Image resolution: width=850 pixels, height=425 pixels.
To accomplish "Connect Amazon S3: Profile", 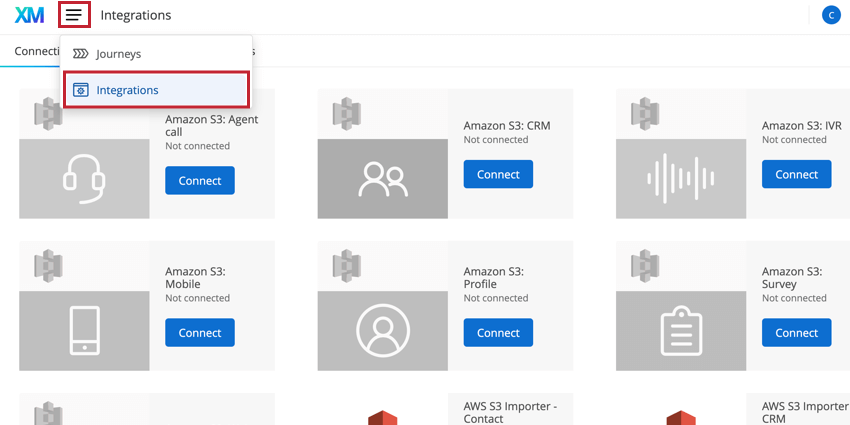I will click(x=498, y=332).
